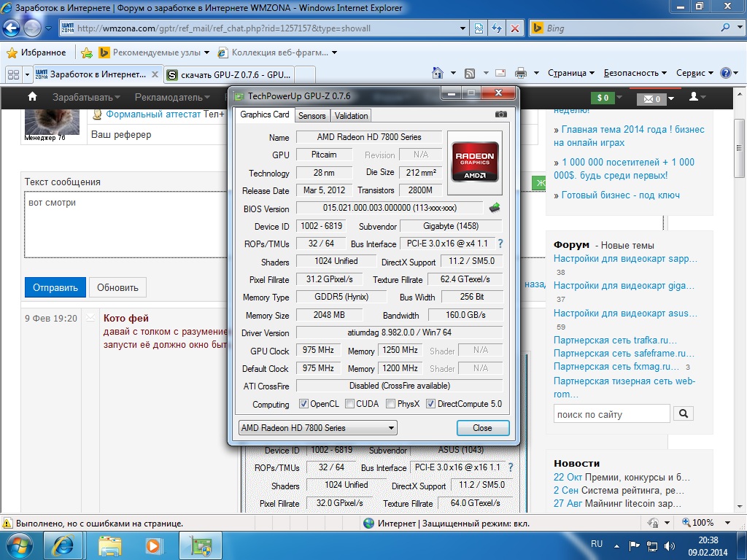Click the site search magnifier button
The width and height of the screenshot is (747, 560).
pyautogui.click(x=683, y=413)
